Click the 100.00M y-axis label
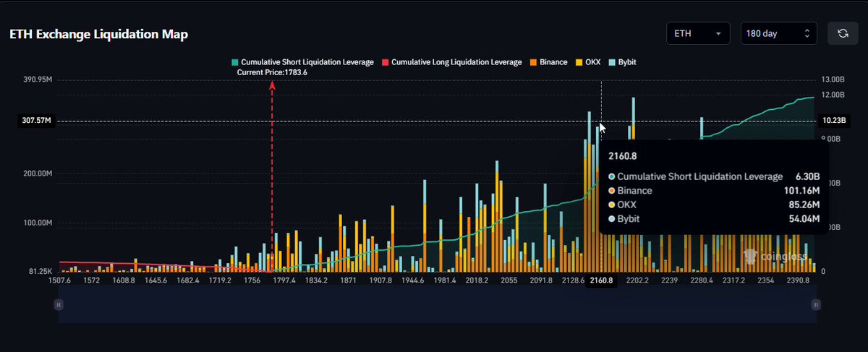Screen dimensions: 868x352 point(38,223)
